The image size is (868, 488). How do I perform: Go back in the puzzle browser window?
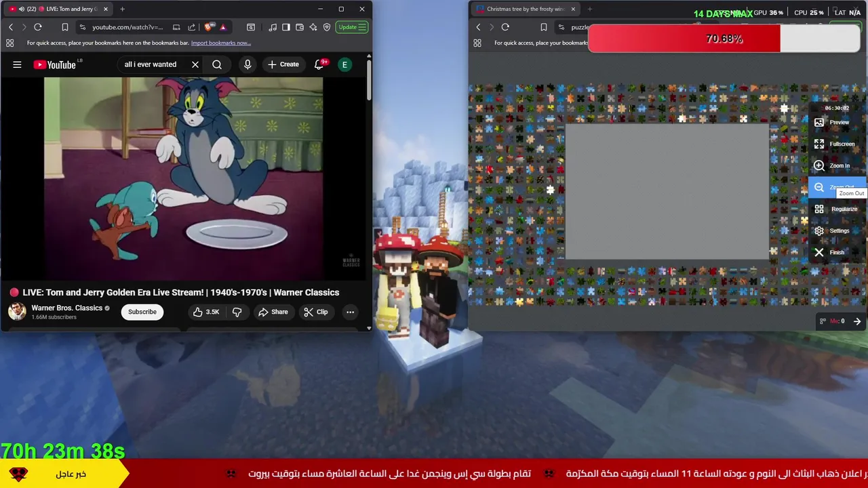[x=478, y=27]
